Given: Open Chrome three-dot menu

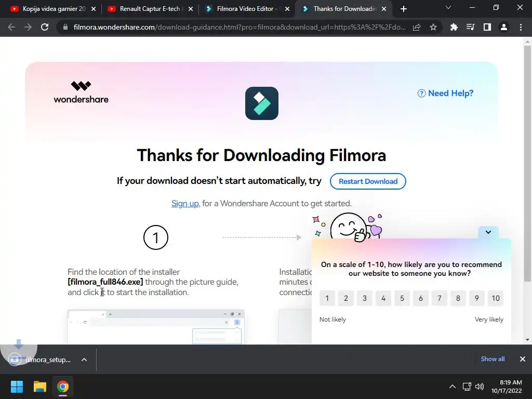Looking at the screenshot, I should [521, 27].
